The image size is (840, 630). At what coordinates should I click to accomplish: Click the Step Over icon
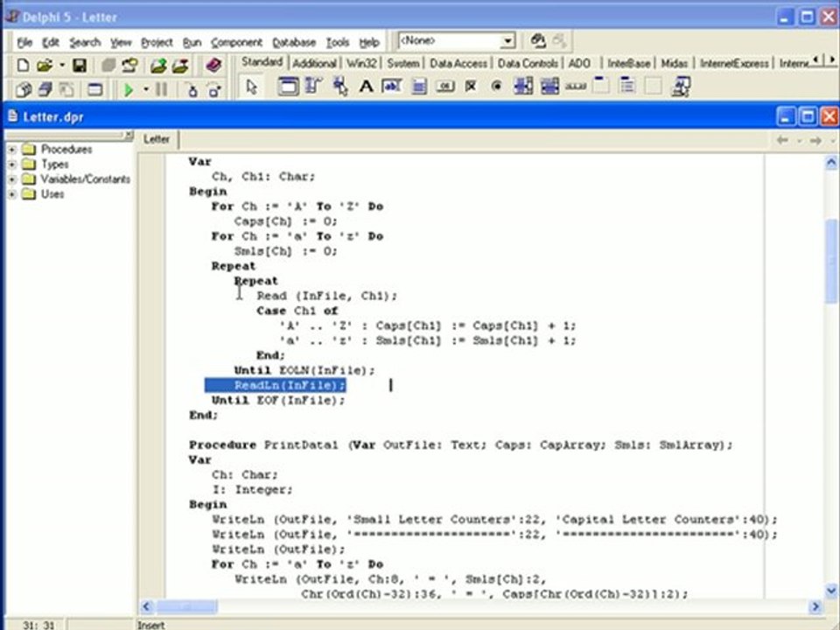[215, 89]
